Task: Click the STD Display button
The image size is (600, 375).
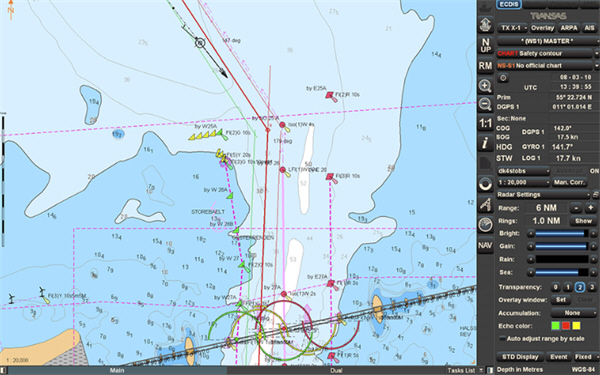Action: click(x=520, y=357)
